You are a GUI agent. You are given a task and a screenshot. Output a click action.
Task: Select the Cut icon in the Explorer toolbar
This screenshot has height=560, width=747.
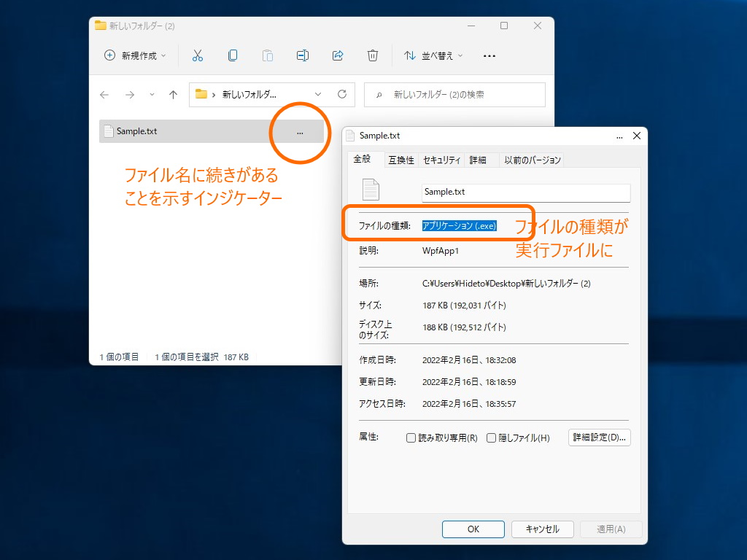point(197,55)
